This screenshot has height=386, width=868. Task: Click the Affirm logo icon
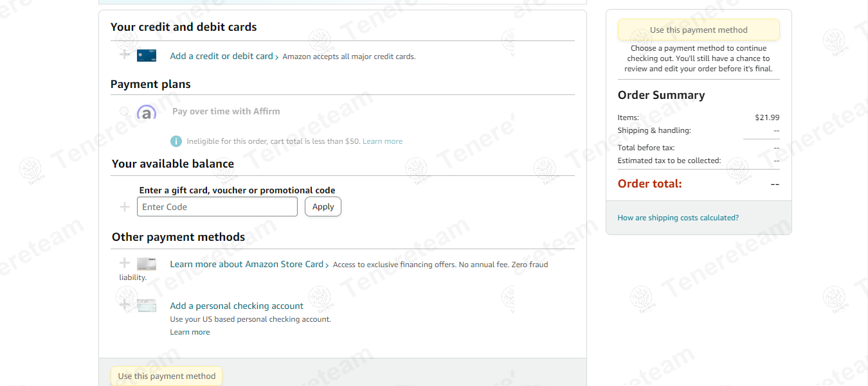(x=147, y=112)
